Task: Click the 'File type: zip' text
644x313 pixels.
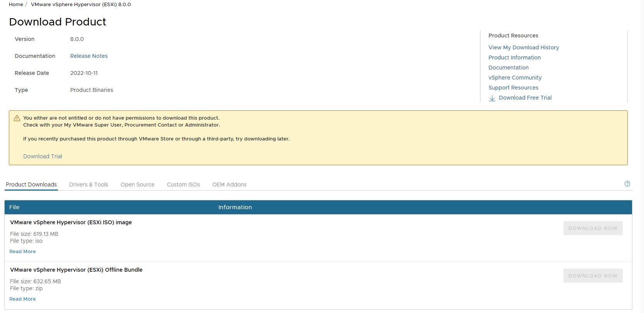Action: (26, 288)
